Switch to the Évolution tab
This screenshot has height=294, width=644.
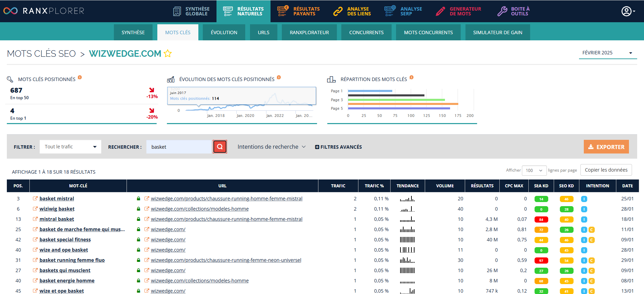[x=224, y=32]
